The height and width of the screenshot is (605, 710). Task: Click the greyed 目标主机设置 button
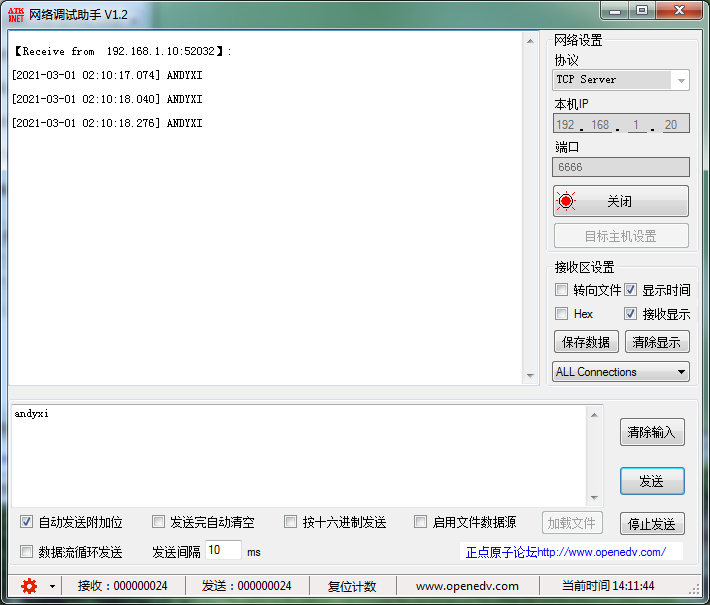[621, 235]
